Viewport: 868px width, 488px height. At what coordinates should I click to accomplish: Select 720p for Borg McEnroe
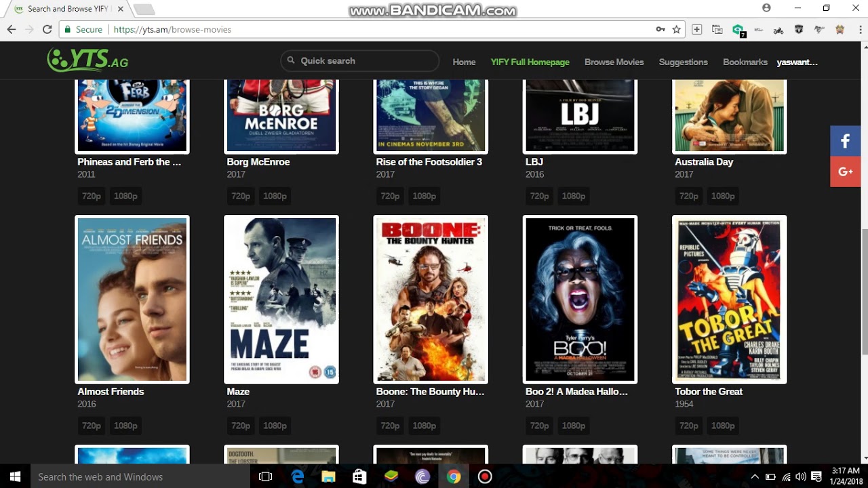point(241,196)
